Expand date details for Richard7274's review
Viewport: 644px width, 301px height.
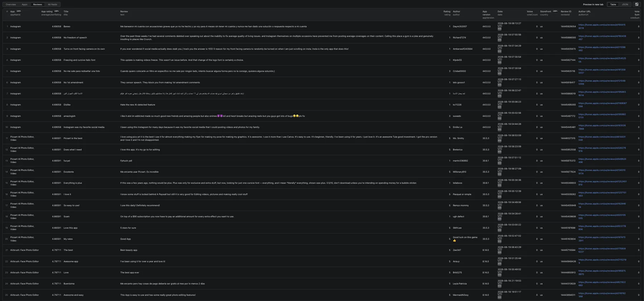pyautogui.click(x=499, y=40)
